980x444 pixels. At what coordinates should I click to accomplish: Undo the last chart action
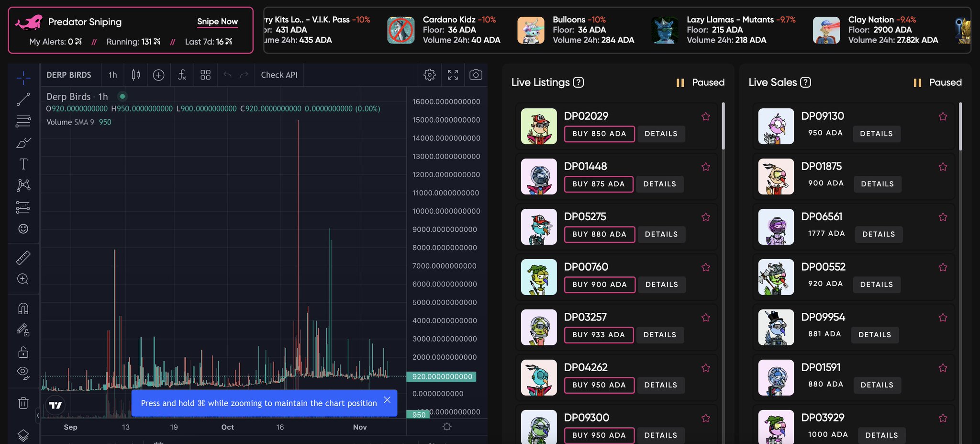(x=227, y=75)
